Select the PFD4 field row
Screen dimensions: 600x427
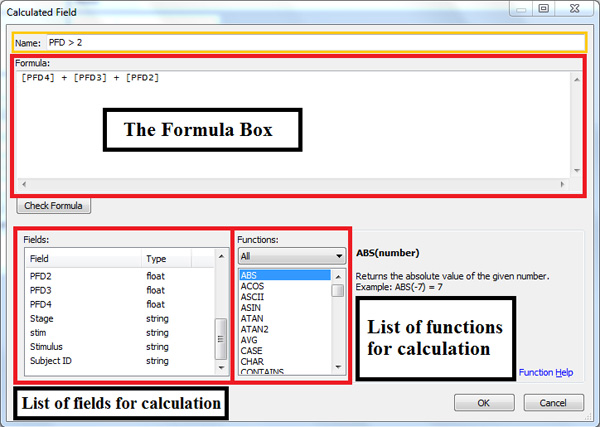click(120, 304)
